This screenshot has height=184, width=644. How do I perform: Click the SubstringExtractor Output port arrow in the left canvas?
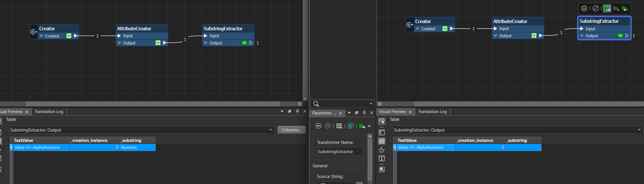(251, 43)
